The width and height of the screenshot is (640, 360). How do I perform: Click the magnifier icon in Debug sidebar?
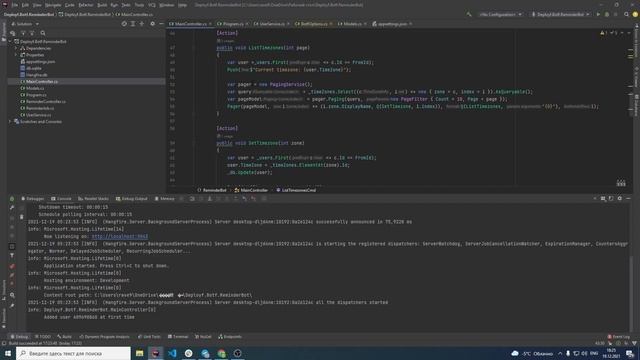pos(12,295)
